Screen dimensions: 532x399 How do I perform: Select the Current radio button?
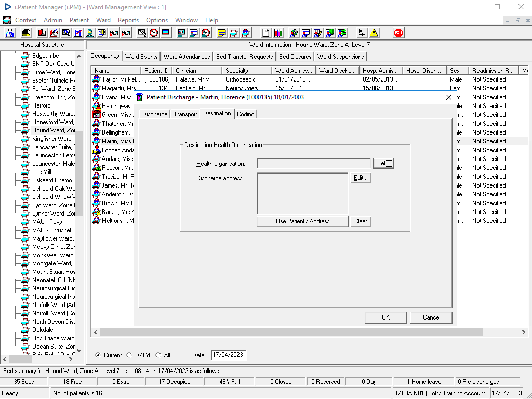(x=98, y=355)
